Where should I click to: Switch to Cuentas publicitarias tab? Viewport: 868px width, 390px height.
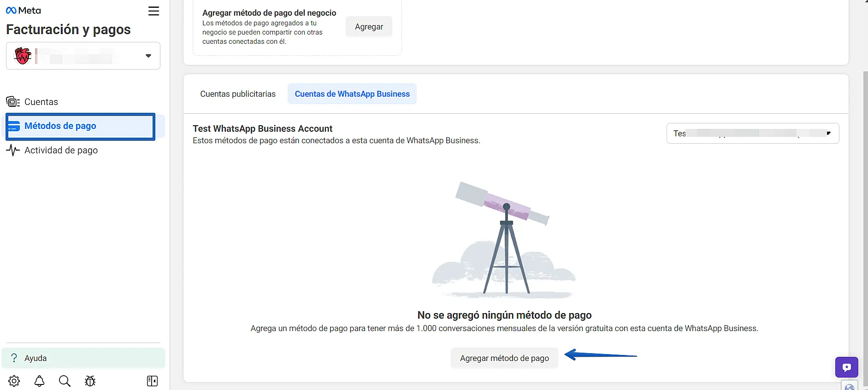(238, 94)
